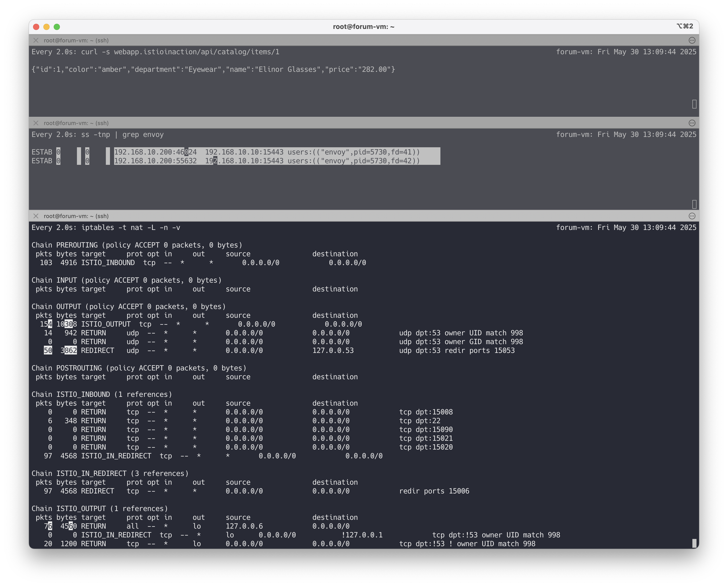The height and width of the screenshot is (587, 728).
Task: Select the iptables pane's tab title bar
Action: [x=364, y=216]
